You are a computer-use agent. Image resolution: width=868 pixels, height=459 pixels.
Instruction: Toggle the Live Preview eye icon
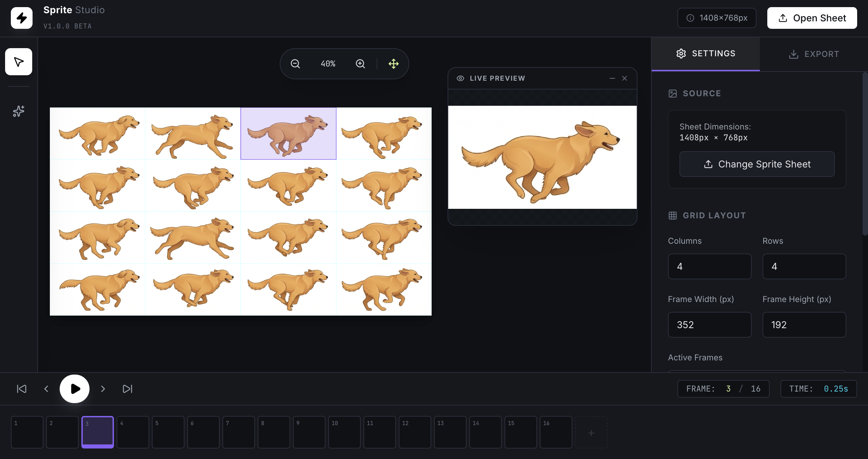460,78
